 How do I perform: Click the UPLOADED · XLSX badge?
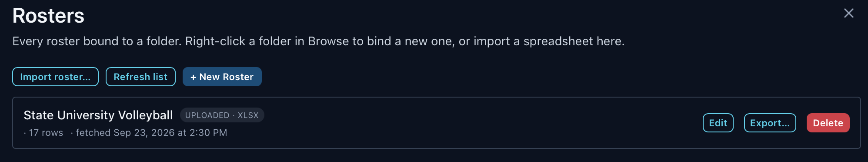coord(222,115)
